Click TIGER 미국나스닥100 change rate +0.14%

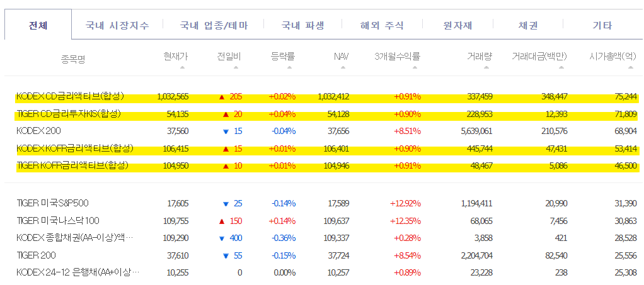[x=282, y=221]
